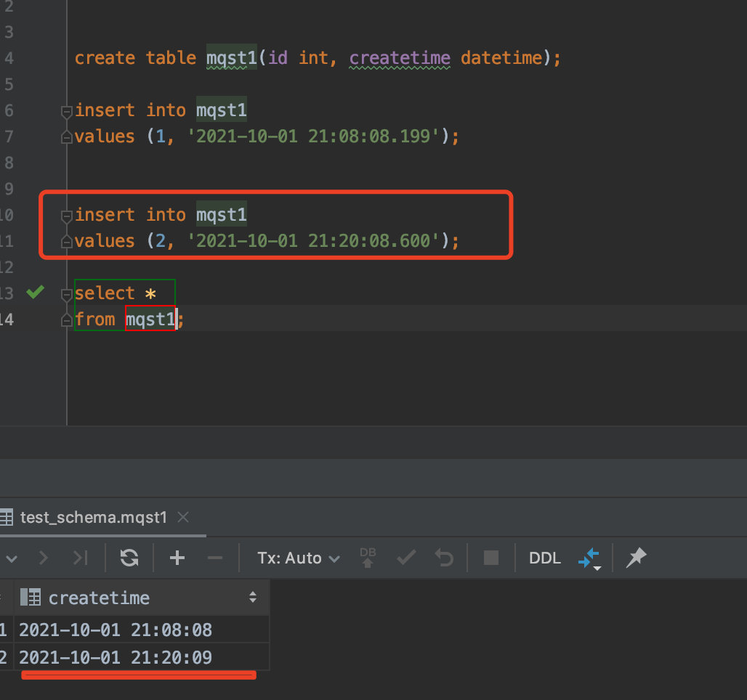
Task: Reload the query results
Action: (129, 558)
